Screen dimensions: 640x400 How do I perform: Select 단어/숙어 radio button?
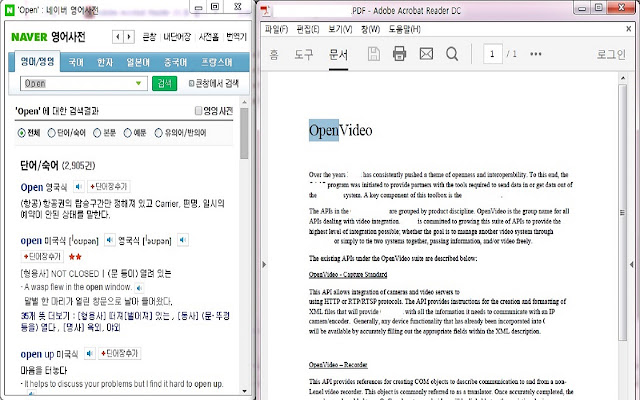tap(51, 133)
